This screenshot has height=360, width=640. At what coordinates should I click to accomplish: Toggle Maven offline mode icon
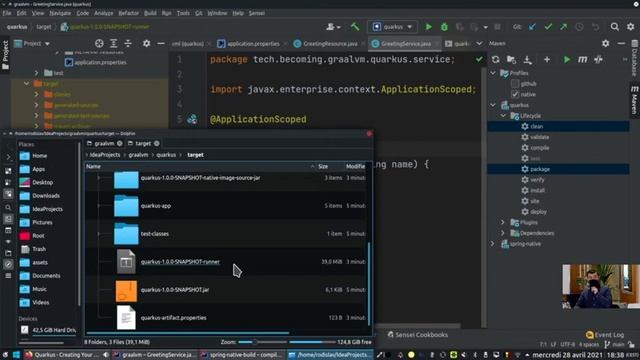pos(598,60)
